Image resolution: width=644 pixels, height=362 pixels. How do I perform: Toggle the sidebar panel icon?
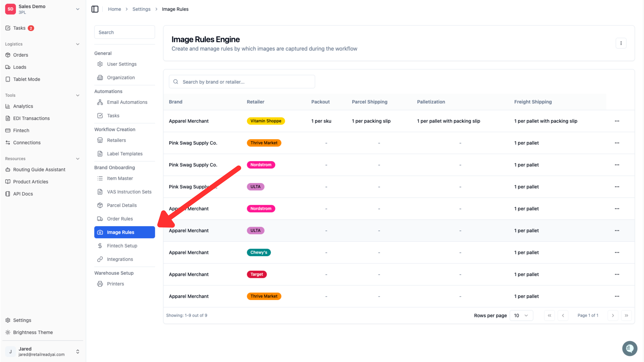[x=95, y=9]
